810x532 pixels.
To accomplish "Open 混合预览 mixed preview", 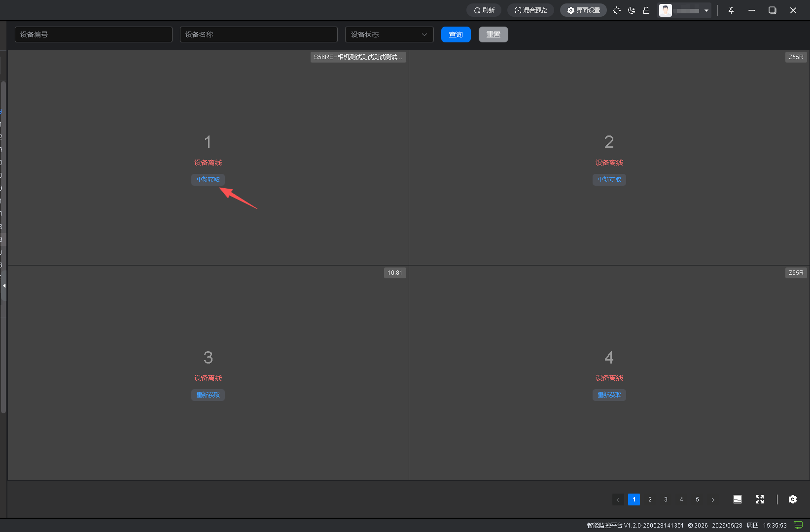I will pyautogui.click(x=531, y=10).
